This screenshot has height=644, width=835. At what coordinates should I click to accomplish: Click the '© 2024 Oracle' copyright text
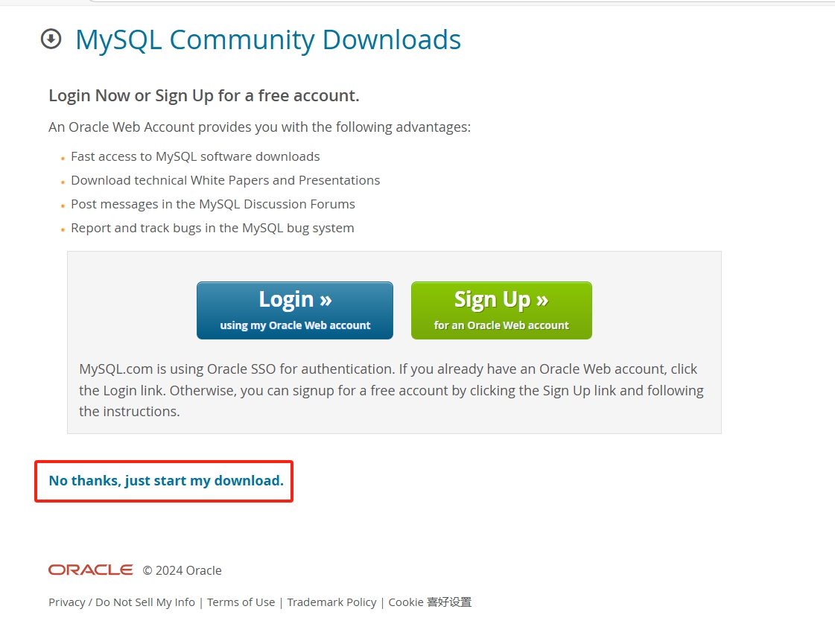point(182,571)
